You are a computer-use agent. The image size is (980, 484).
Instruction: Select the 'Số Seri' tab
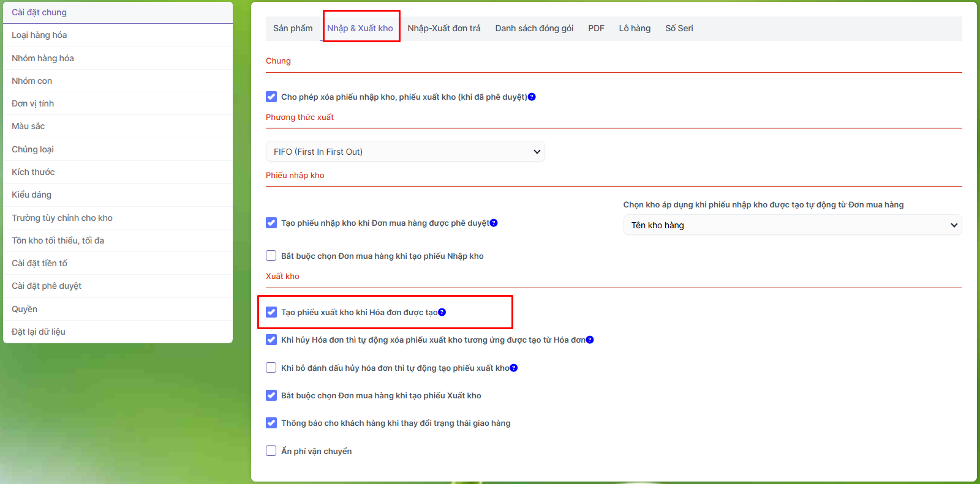[679, 28]
